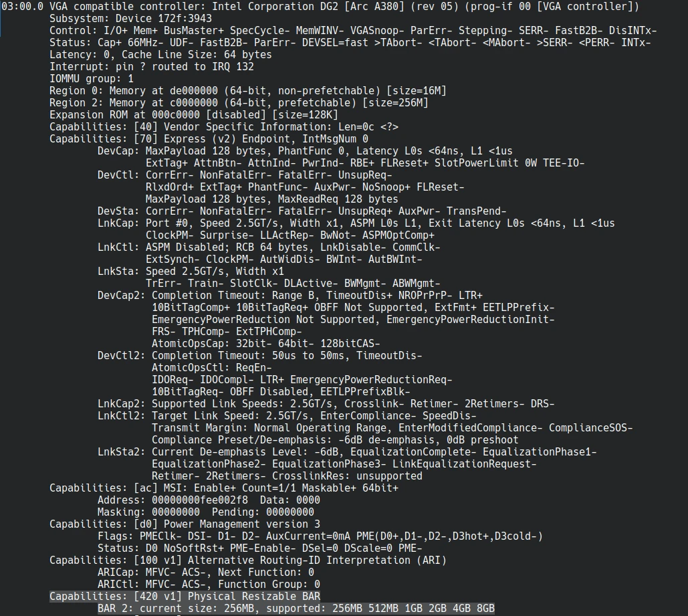Image resolution: width=688 pixels, height=616 pixels.
Task: Click the 'Compliance Preset/De-emphasis' line
Action: pos(334,439)
